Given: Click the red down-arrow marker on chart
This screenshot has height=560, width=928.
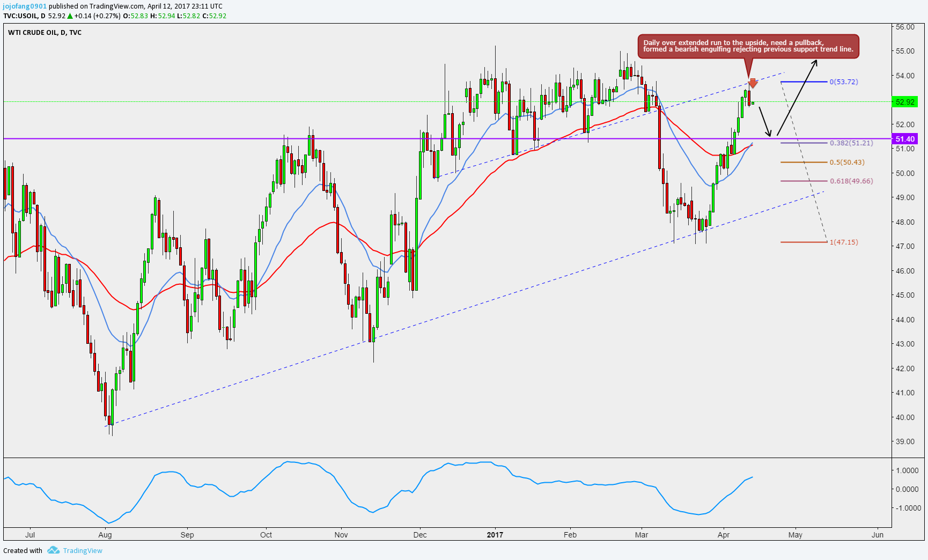Looking at the screenshot, I should pyautogui.click(x=753, y=83).
